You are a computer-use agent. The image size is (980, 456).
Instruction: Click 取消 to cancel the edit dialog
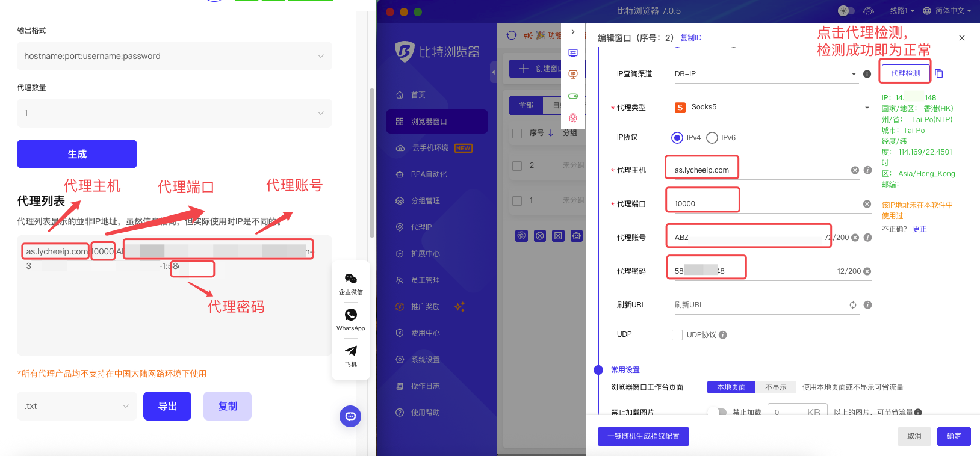point(914,436)
